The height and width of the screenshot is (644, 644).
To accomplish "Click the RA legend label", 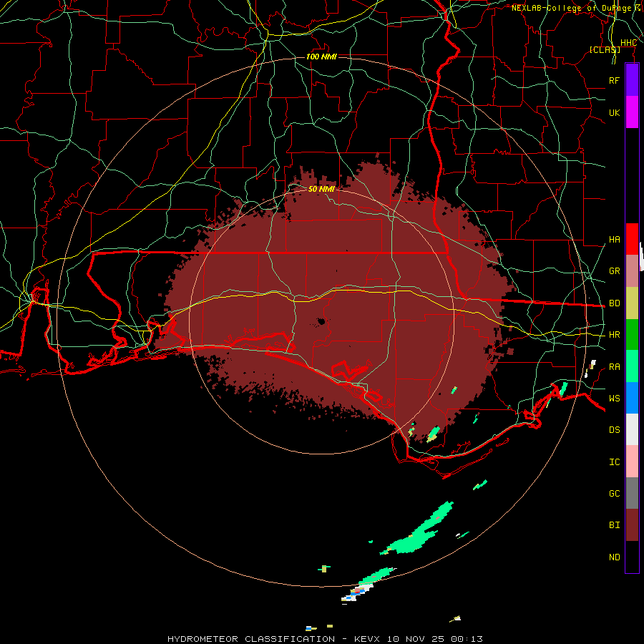I will 614,367.
